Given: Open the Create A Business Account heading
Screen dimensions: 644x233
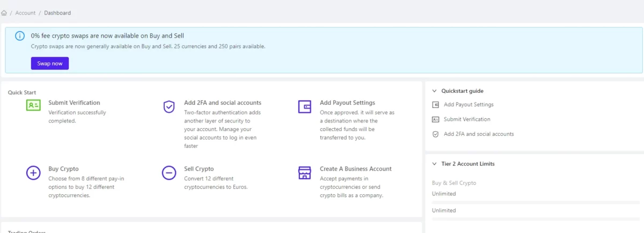Looking at the screenshot, I should pos(356,169).
